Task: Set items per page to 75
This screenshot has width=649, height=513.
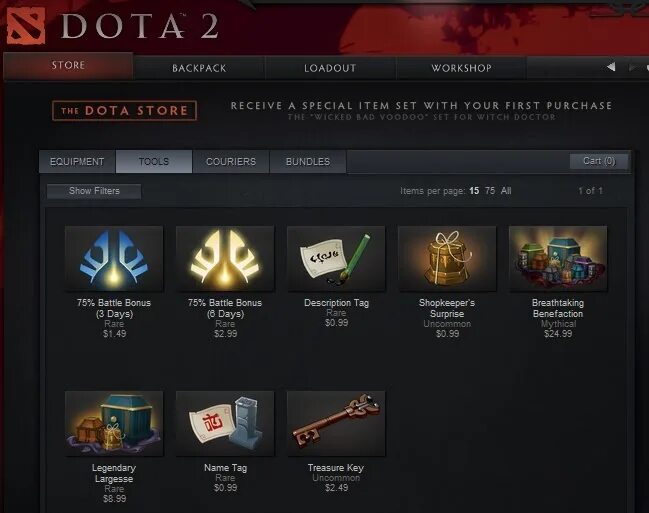Action: coord(490,191)
